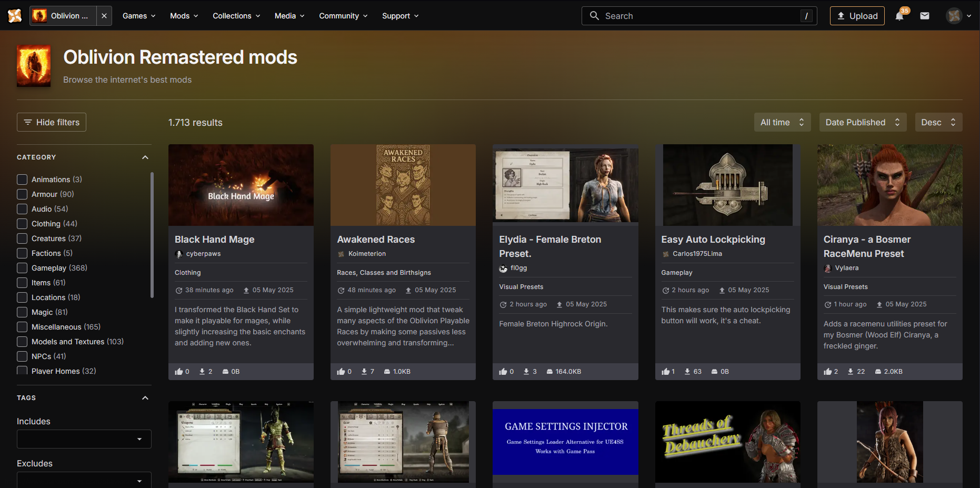Click the Oblivion game chip icon
The width and height of the screenshot is (980, 488).
click(39, 16)
